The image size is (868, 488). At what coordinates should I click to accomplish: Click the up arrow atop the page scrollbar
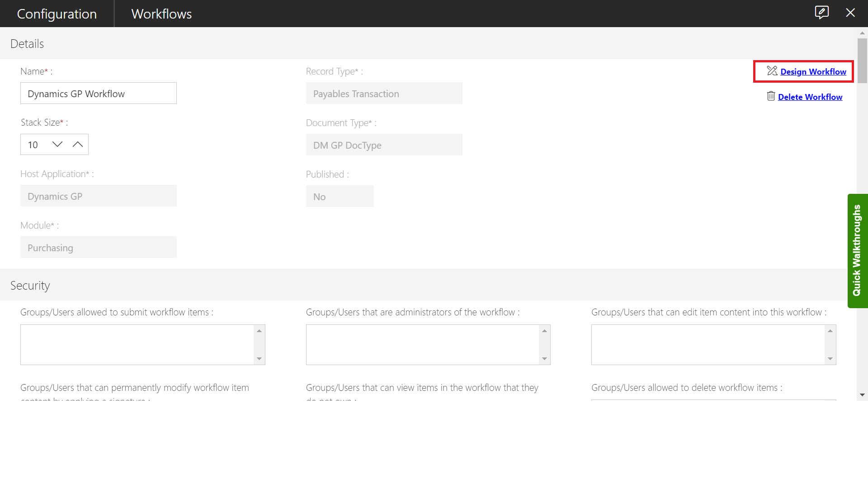863,33
